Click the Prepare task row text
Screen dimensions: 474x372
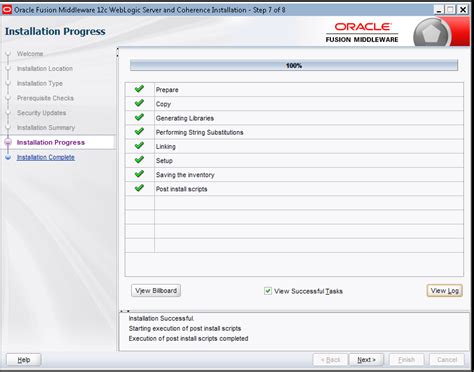tap(167, 90)
